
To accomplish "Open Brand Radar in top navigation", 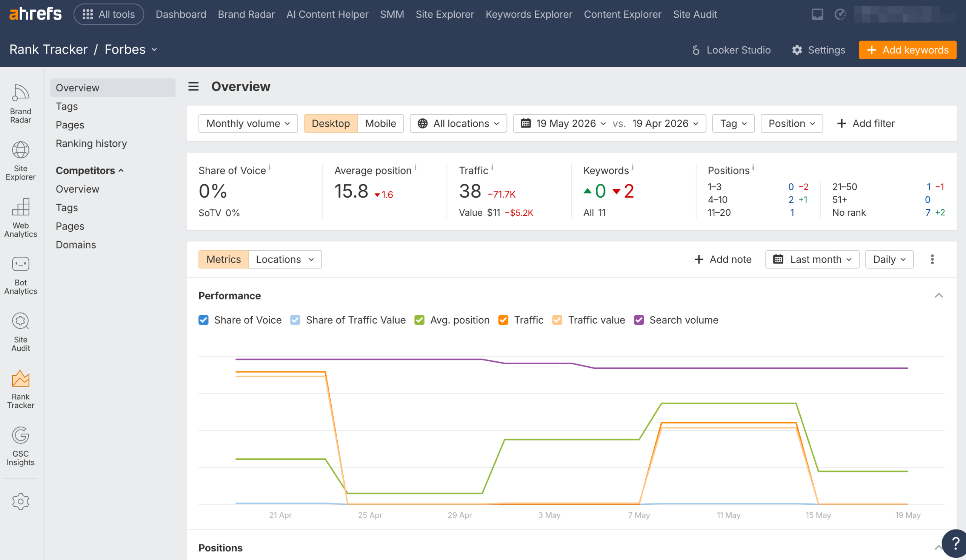I will point(246,14).
